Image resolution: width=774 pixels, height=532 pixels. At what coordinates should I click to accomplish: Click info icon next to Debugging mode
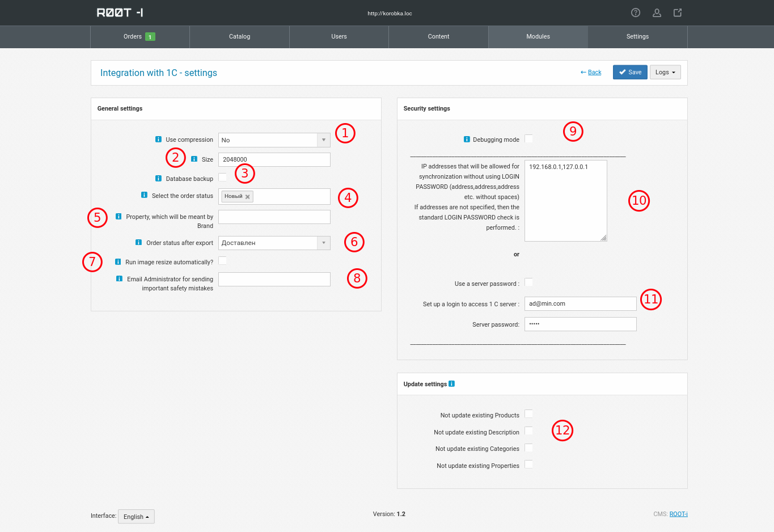click(x=467, y=139)
